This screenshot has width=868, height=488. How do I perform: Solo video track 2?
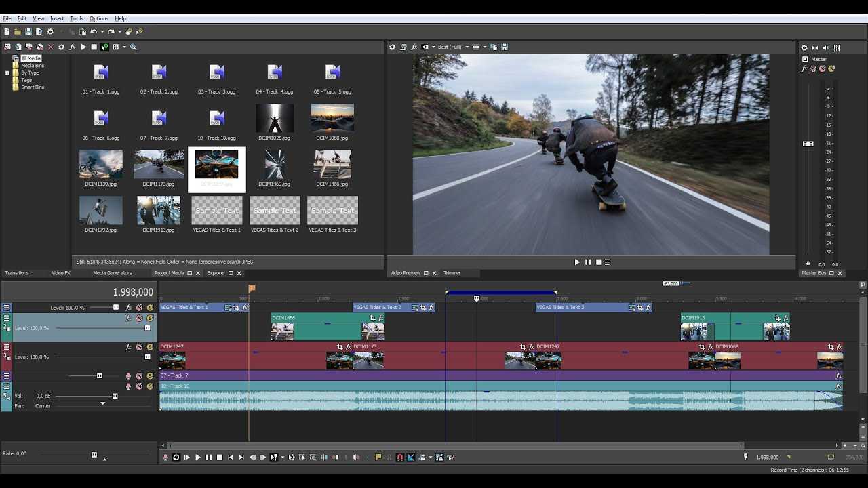click(150, 318)
